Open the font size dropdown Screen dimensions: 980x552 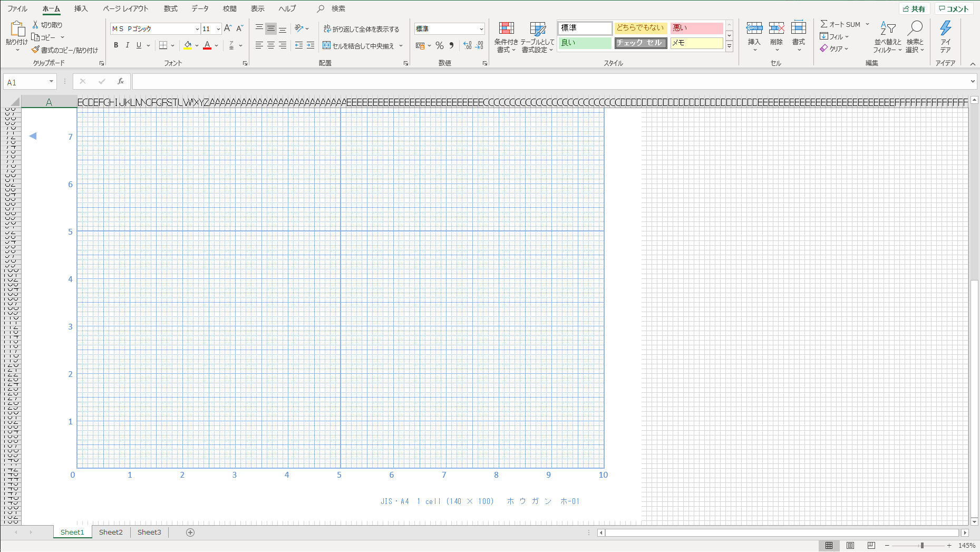point(218,29)
